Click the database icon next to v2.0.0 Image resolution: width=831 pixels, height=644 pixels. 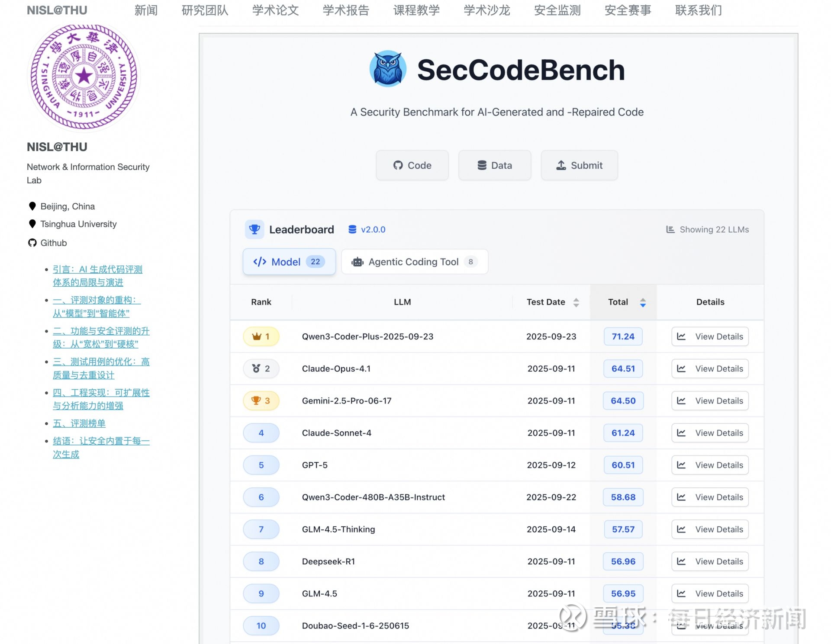click(351, 229)
